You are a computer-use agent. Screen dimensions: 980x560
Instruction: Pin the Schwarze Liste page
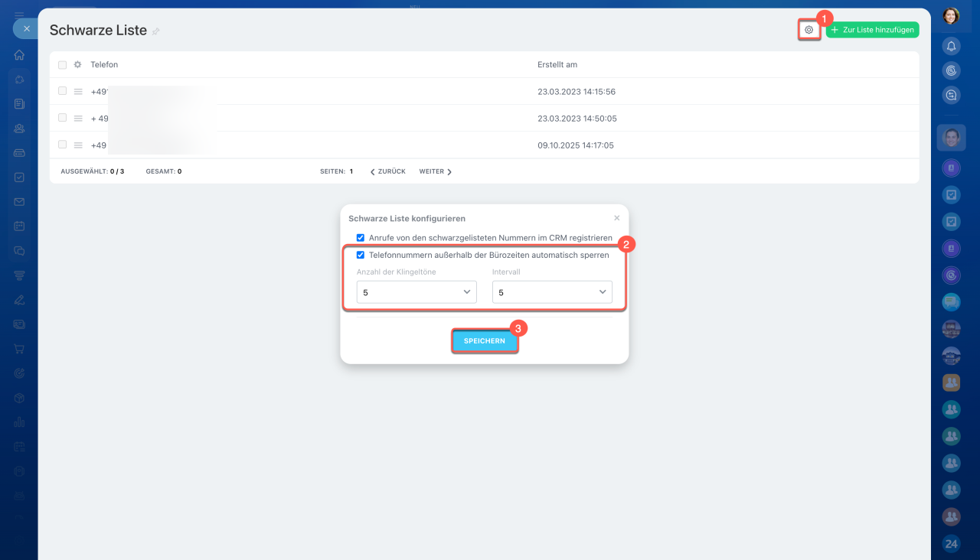[155, 31]
